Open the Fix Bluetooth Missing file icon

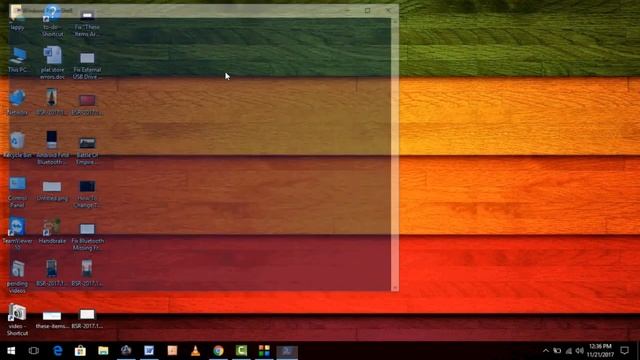[87, 236]
